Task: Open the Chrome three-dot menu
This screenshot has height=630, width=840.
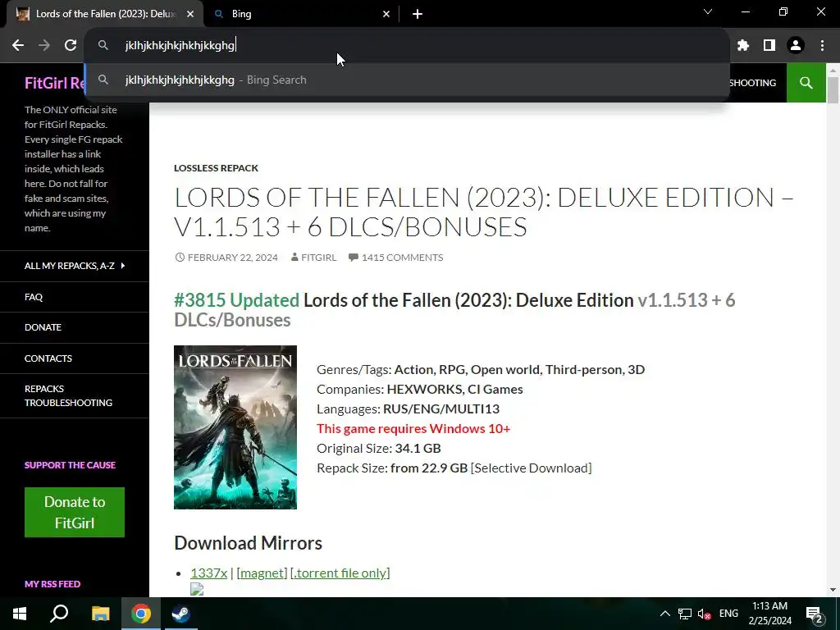Action: pos(822,45)
